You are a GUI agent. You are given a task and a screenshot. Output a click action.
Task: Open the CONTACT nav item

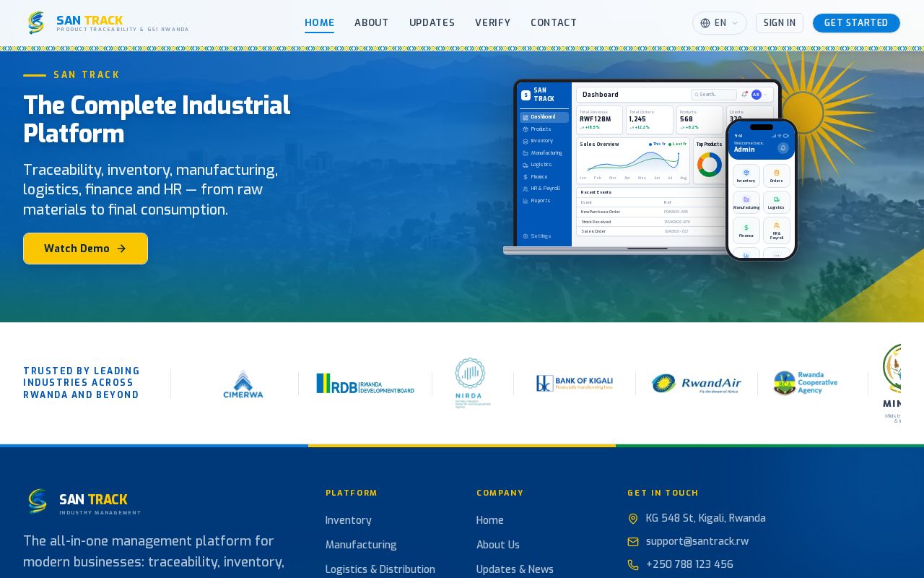point(554,23)
